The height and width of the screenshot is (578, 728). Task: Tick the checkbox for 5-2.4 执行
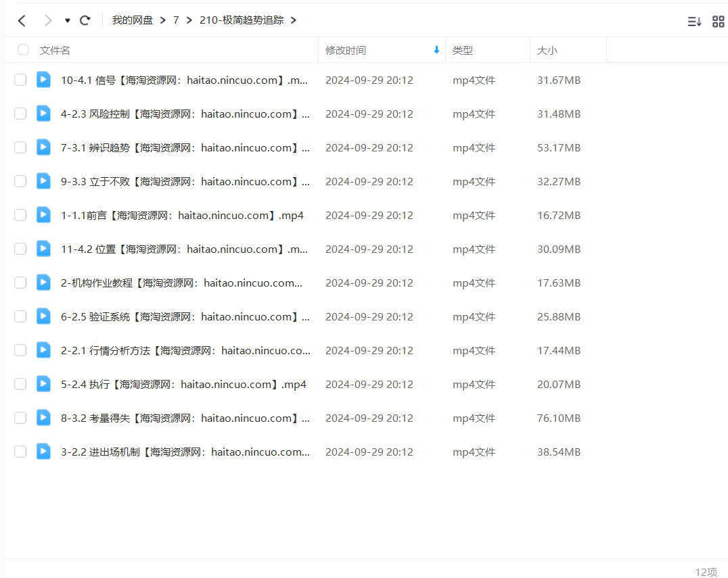pos(20,384)
